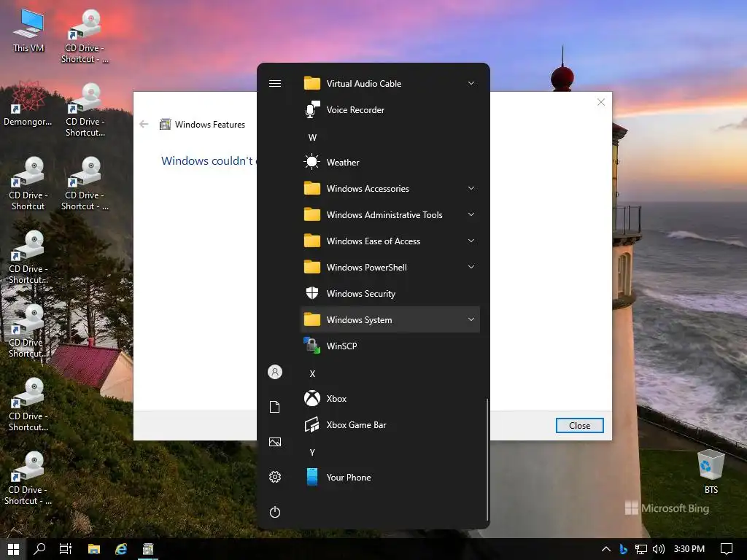This screenshot has width=747, height=560.
Task: Click the volume speaker tray icon
Action: coord(659,549)
